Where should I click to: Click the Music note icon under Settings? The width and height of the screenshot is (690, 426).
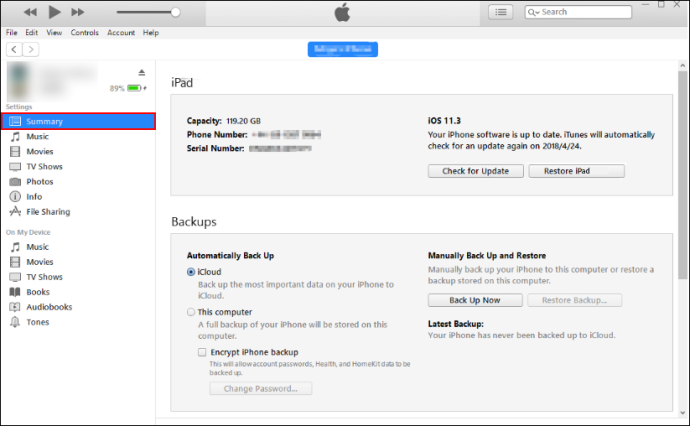[15, 136]
